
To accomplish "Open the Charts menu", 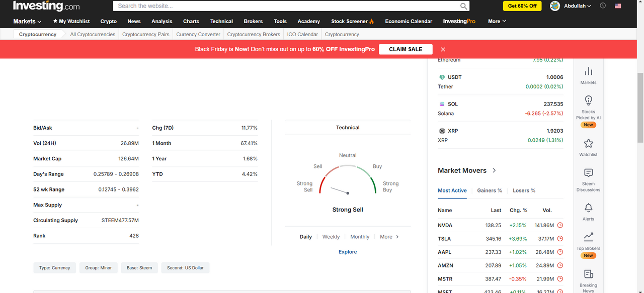I will pos(191,21).
